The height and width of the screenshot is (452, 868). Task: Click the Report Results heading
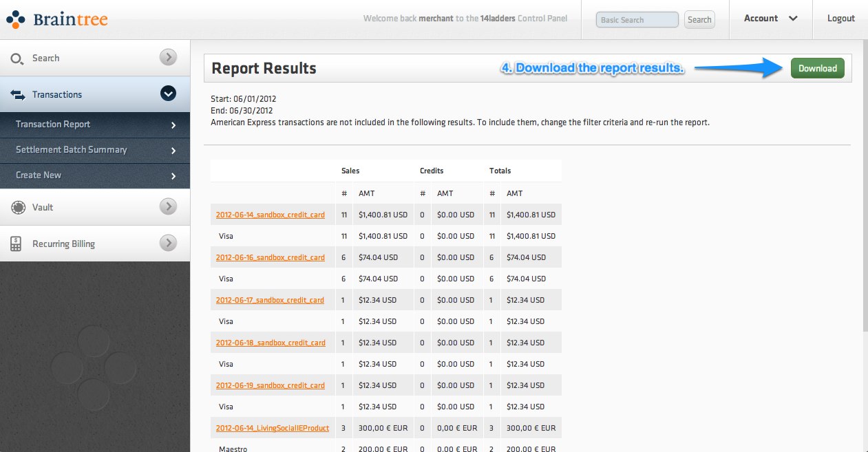264,68
